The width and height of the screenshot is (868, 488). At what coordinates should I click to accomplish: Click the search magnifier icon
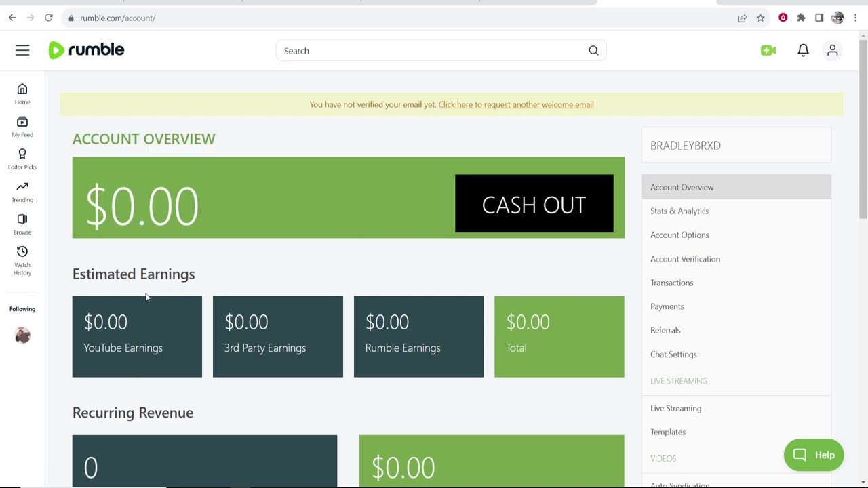click(x=593, y=51)
